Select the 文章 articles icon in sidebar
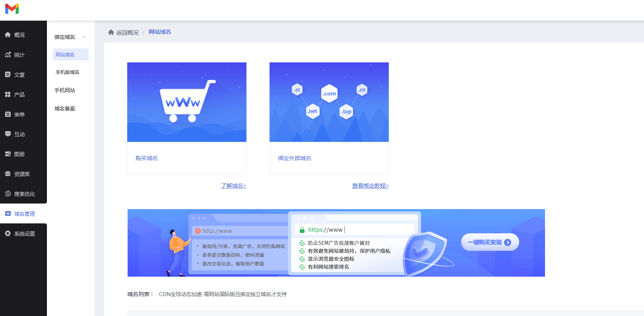Image resolution: width=644 pixels, height=316 pixels. tap(8, 75)
